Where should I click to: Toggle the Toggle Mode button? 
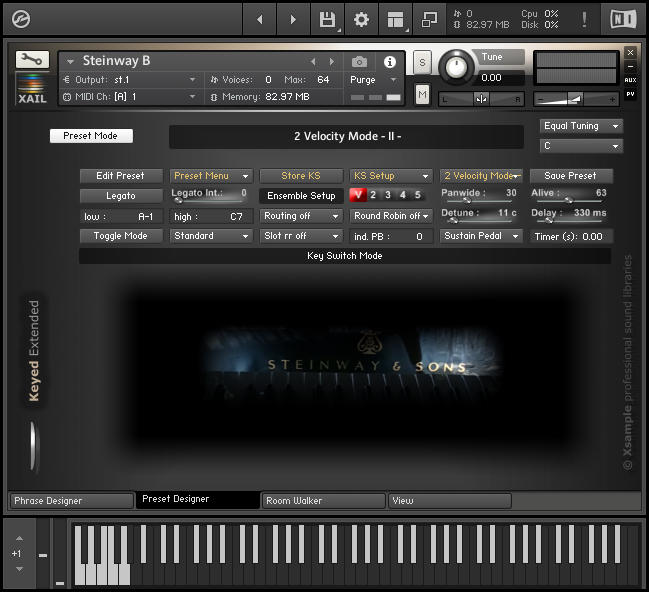coord(121,236)
